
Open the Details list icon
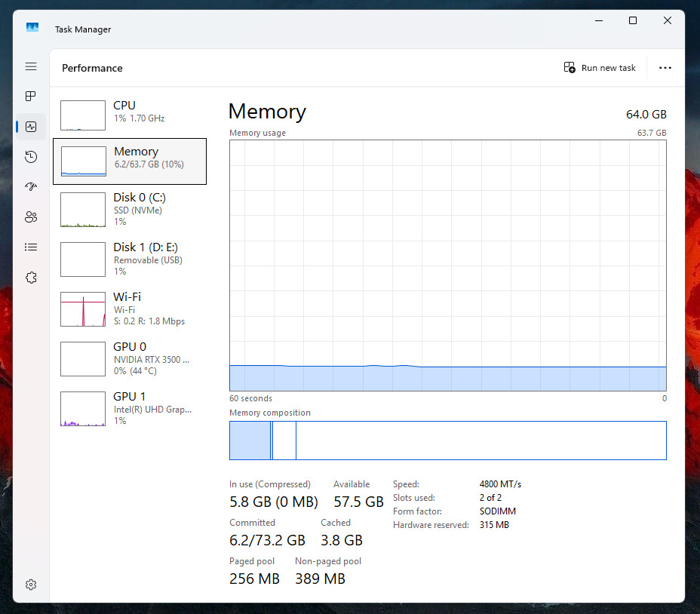point(31,247)
